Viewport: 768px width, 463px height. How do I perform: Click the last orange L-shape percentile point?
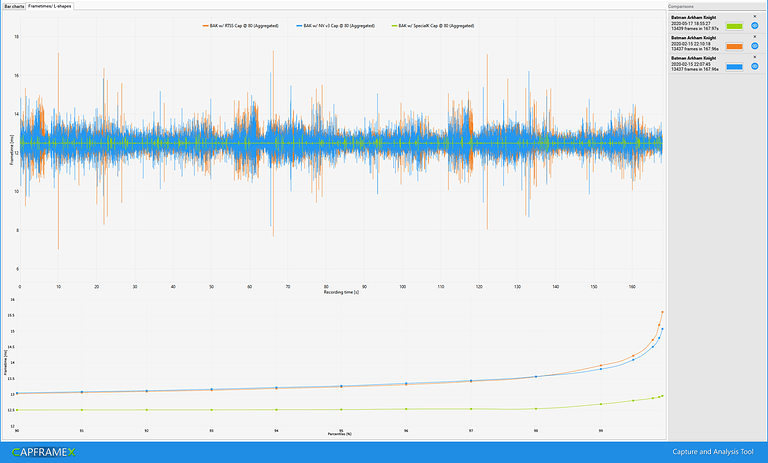pyautogui.click(x=662, y=312)
